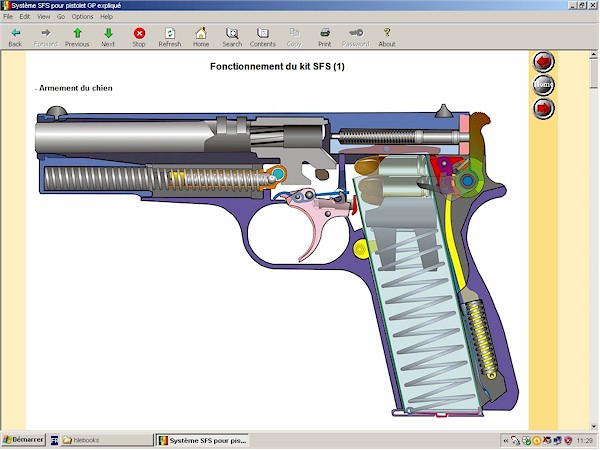Click the red Stop icon in the toolbar
Screen dimensions: 600x450
click(x=139, y=37)
